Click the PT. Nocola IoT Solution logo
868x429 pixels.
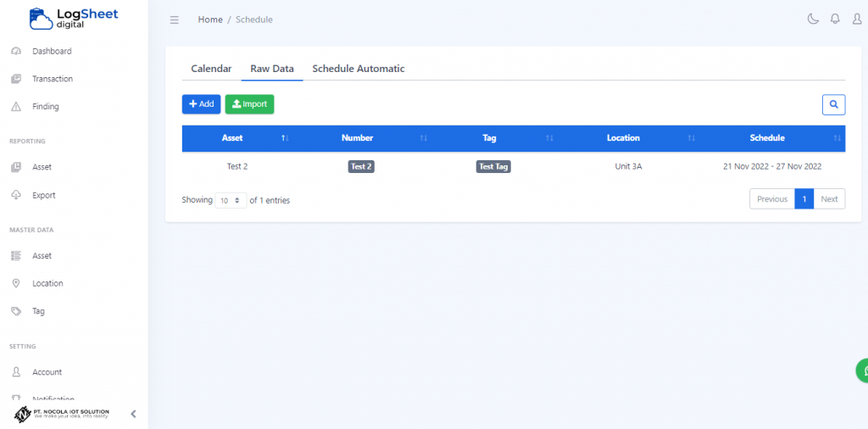click(61, 414)
